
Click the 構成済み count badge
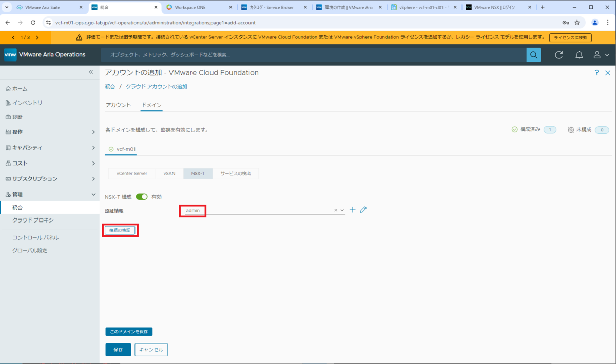[x=550, y=130]
